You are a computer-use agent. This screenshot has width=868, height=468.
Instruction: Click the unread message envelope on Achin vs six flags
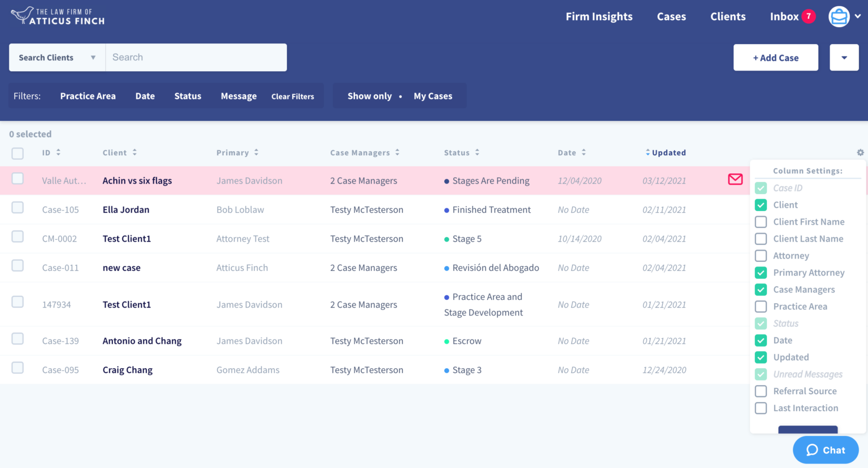[x=735, y=180]
